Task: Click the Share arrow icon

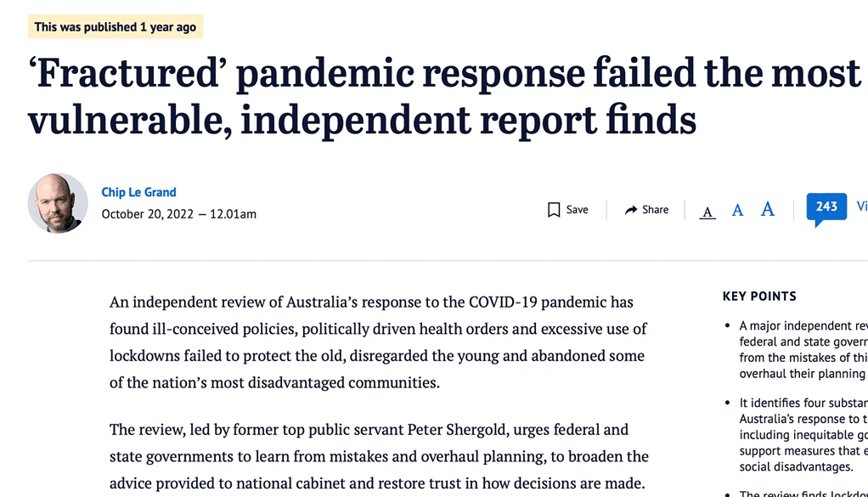Action: point(631,210)
